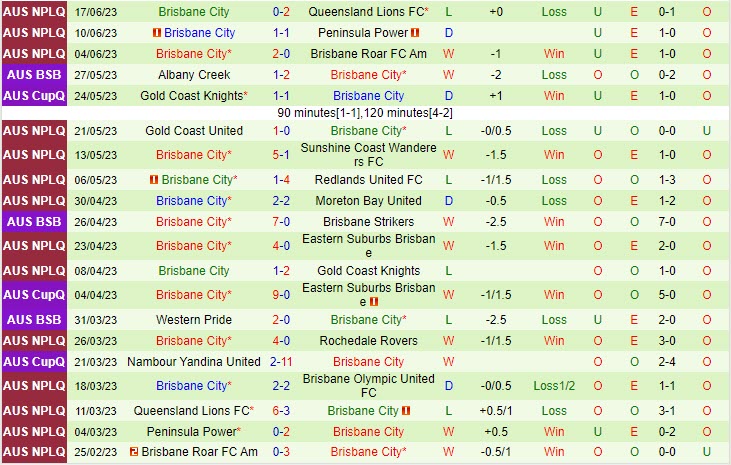
Task: Click AUS BSB league label on 27/05/23 row
Action: (34, 75)
